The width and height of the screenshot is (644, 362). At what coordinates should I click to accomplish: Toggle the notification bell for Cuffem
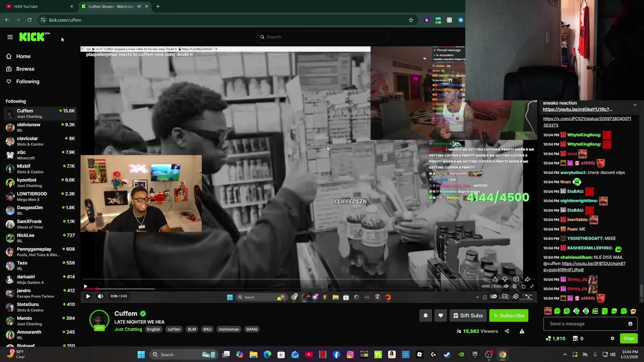point(426,316)
